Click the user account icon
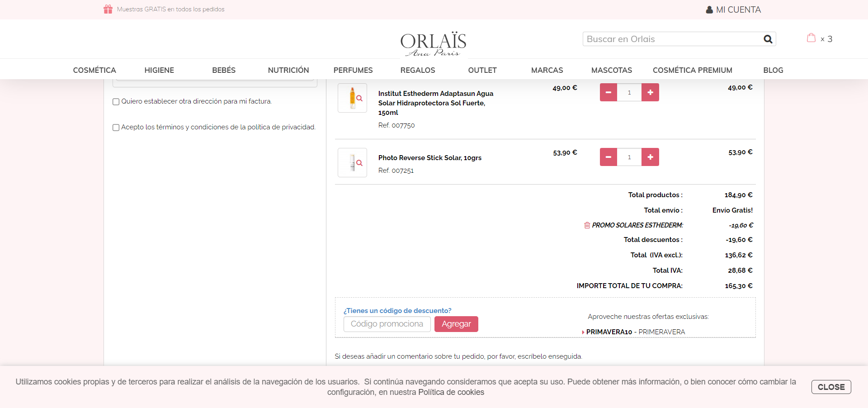 (x=709, y=9)
